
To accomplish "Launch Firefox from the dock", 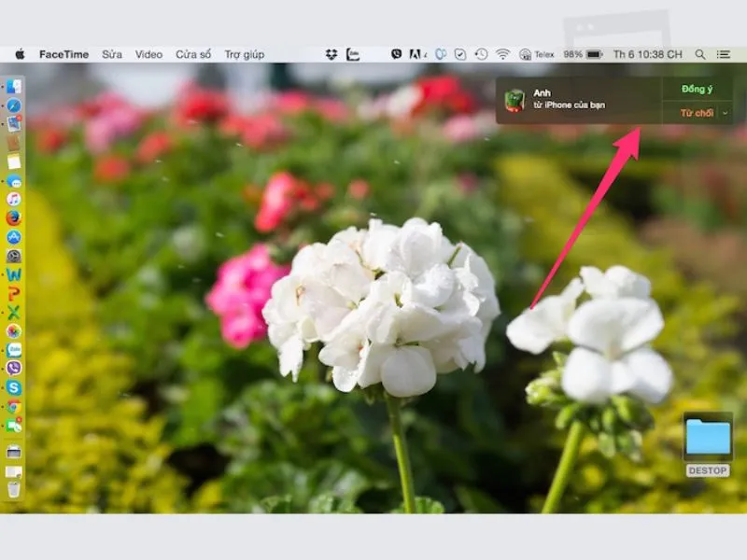I will point(14,218).
